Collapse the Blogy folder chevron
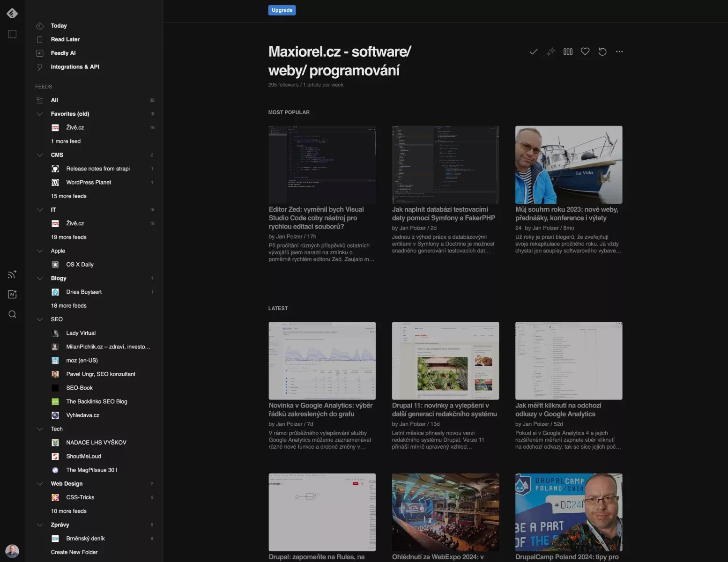This screenshot has width=728, height=562. click(x=40, y=278)
